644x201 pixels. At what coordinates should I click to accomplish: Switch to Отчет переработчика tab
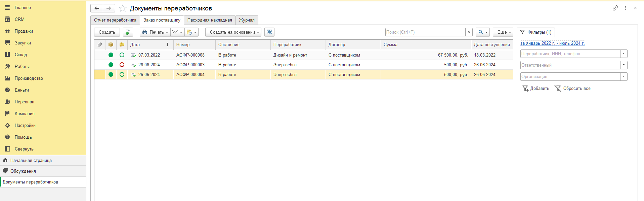(x=115, y=20)
